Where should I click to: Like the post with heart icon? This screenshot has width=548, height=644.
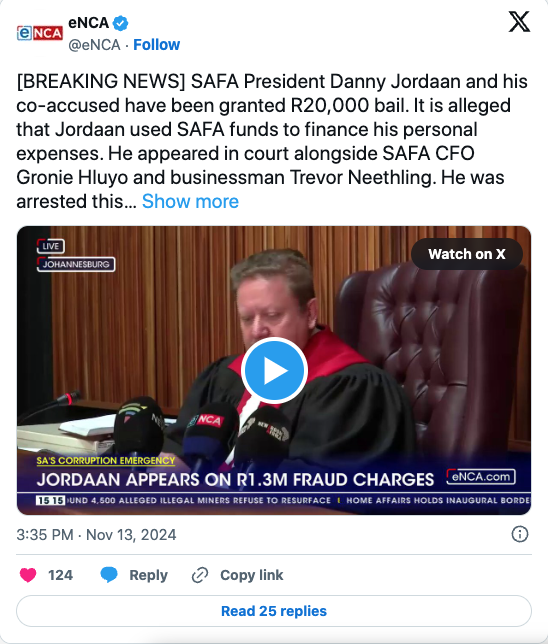tap(28, 575)
